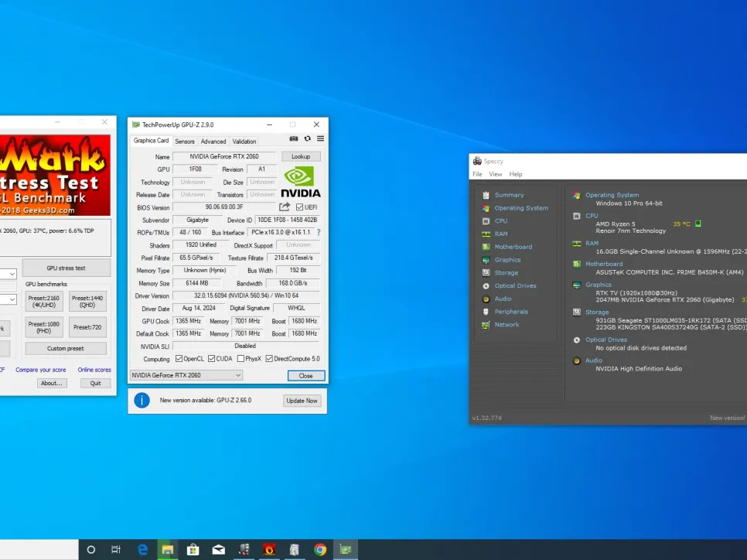Screen dimensions: 747x560
Task: Click the NVIDIA logo in GPU-Z
Action: pos(301,182)
